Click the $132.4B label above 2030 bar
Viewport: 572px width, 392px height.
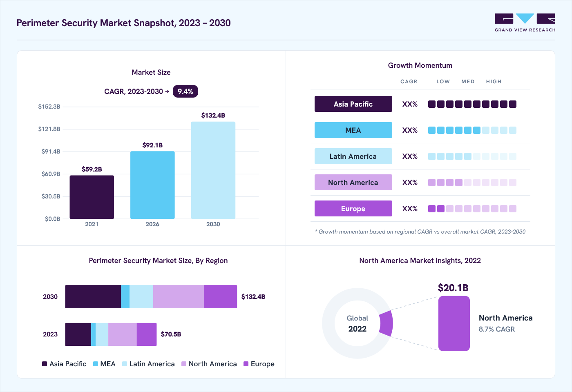click(x=213, y=116)
